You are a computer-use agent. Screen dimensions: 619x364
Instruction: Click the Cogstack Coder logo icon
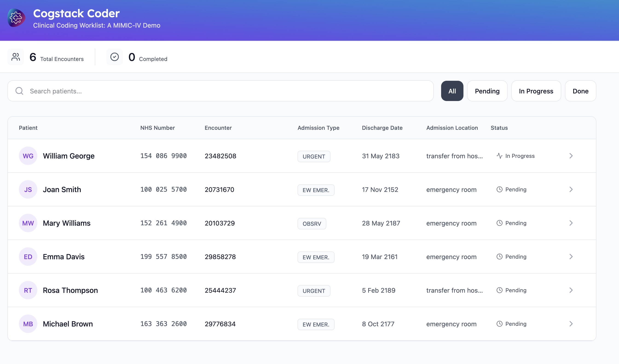coord(16,18)
